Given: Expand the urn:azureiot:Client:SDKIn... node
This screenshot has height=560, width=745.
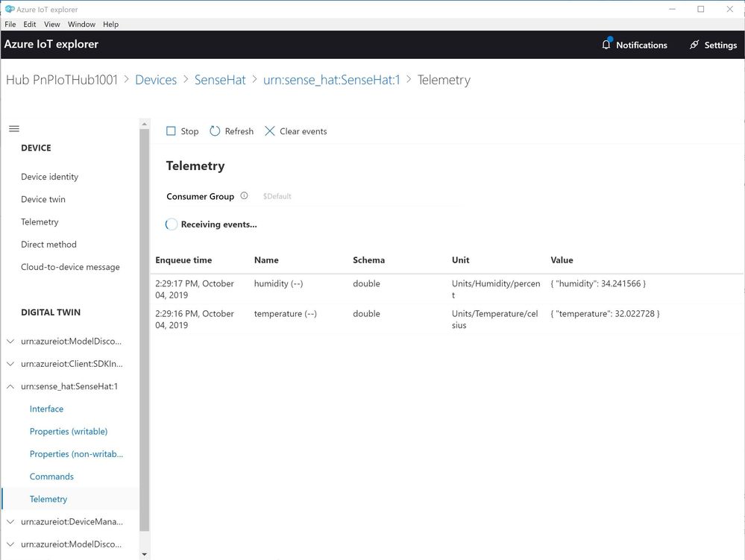Looking at the screenshot, I should tap(10, 364).
